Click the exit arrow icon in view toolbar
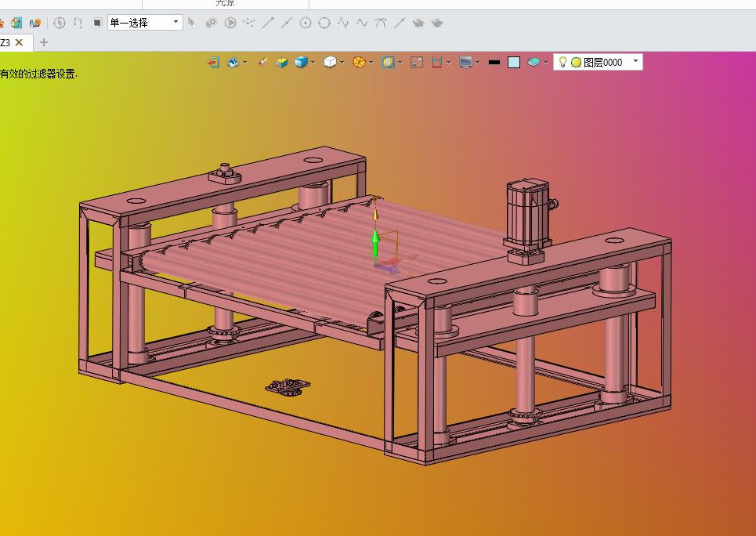The height and width of the screenshot is (536, 756). 214,62
